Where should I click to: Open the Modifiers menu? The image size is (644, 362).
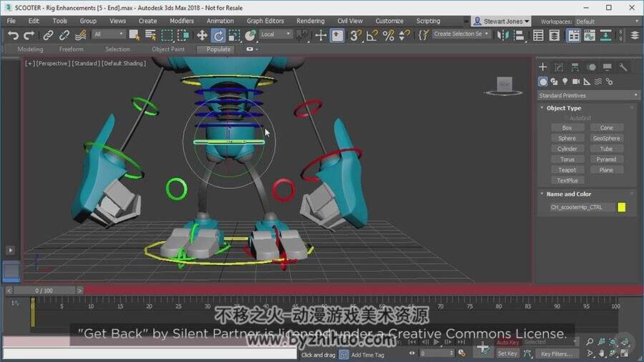182,21
